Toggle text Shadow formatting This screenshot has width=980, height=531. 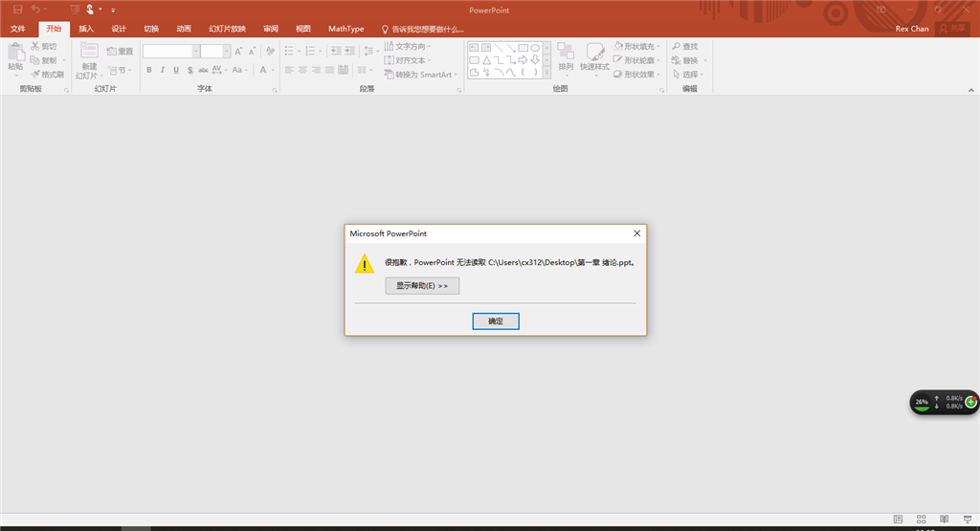tap(190, 70)
